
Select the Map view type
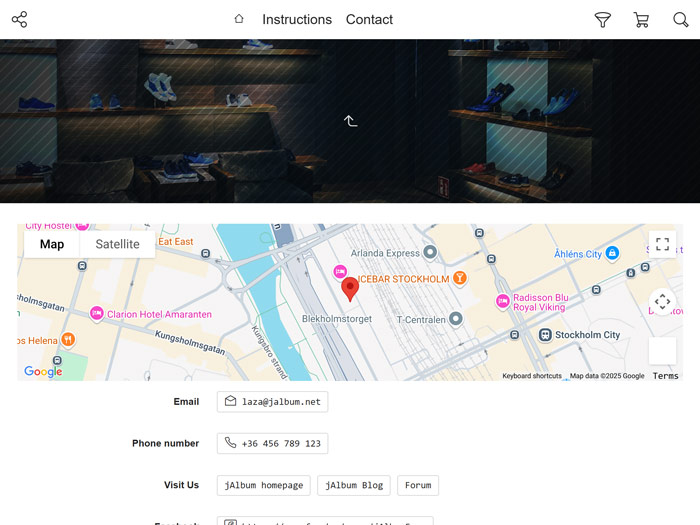coord(52,244)
